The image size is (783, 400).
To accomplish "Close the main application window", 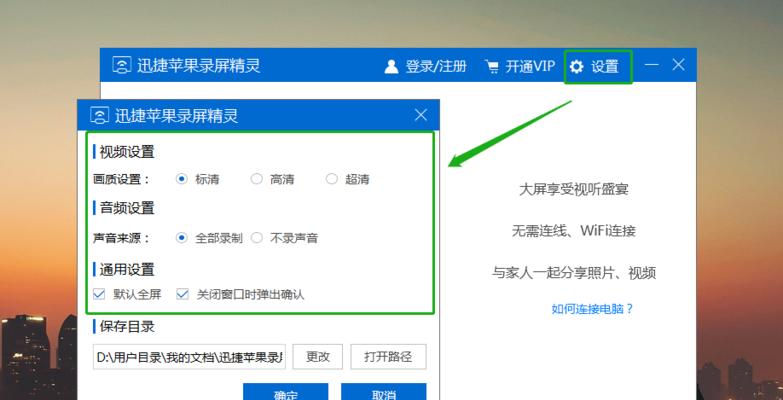I will coord(678,64).
